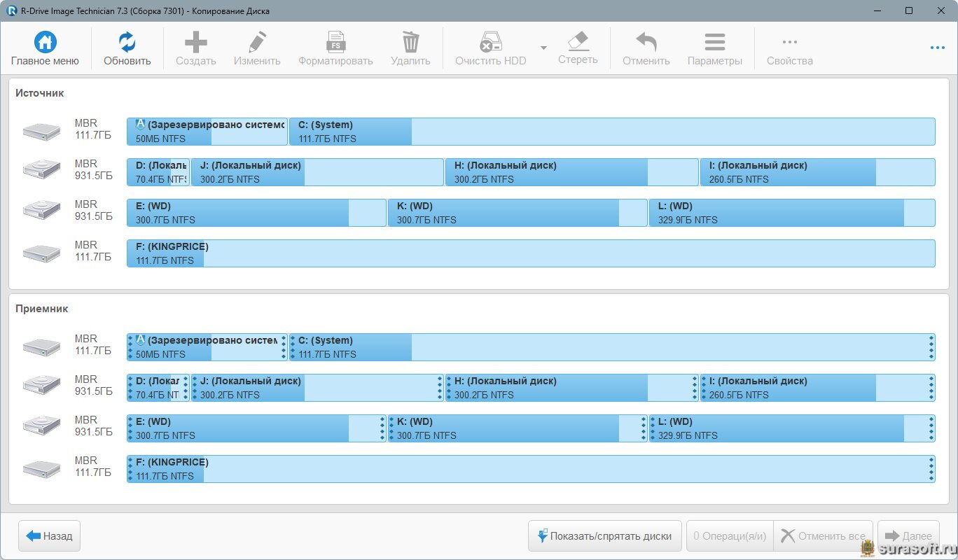Click the Изменить pencil icon
The height and width of the screenshot is (560, 958).
[x=257, y=42]
